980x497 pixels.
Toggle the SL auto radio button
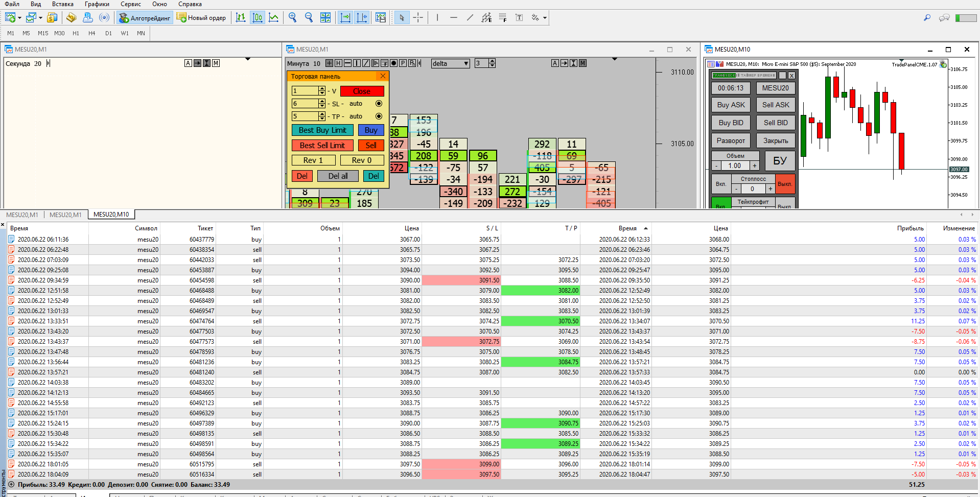coord(379,104)
